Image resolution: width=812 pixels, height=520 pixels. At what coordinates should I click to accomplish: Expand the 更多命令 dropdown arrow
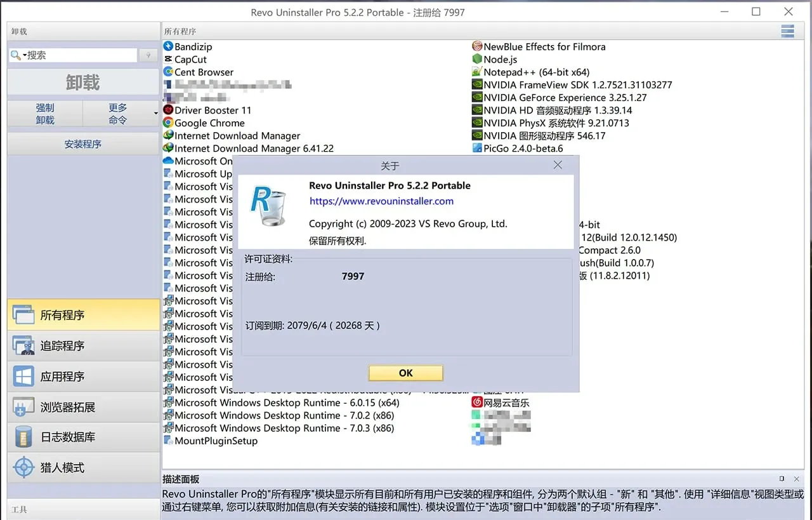155,114
